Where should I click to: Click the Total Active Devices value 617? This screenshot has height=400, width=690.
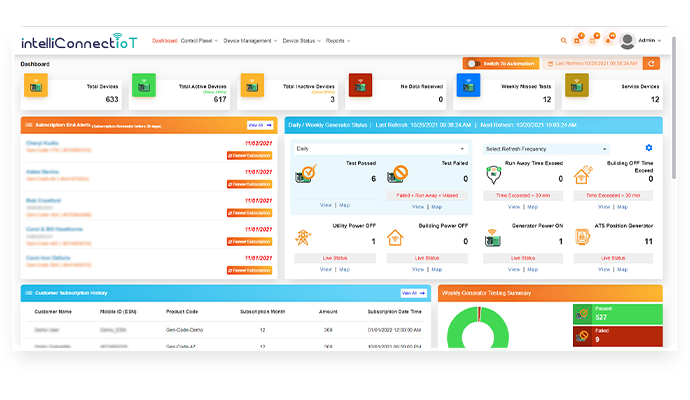[220, 99]
